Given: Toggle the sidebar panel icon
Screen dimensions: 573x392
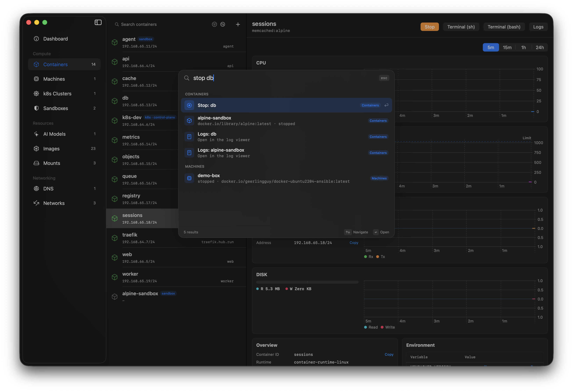Looking at the screenshot, I should 98,22.
